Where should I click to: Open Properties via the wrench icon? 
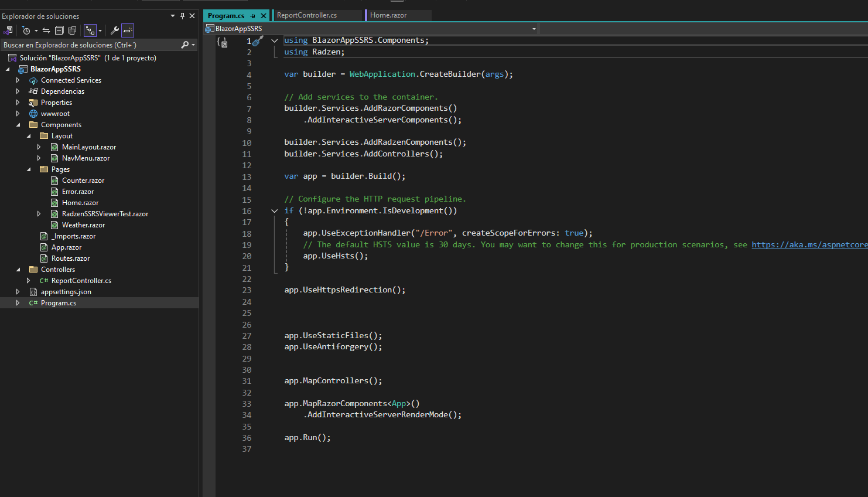coord(115,30)
